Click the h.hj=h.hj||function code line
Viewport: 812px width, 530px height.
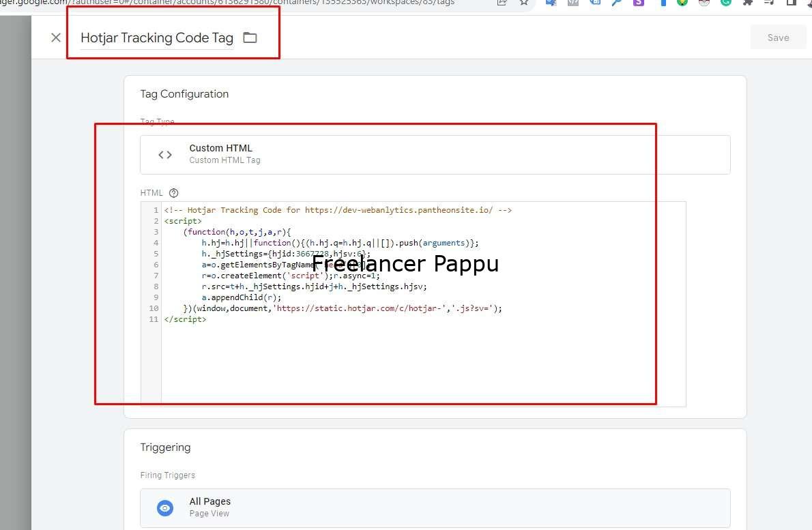[x=340, y=243]
